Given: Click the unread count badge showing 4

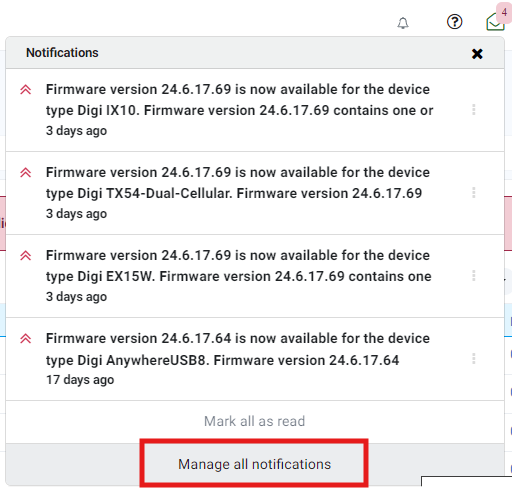Looking at the screenshot, I should pos(504,13).
